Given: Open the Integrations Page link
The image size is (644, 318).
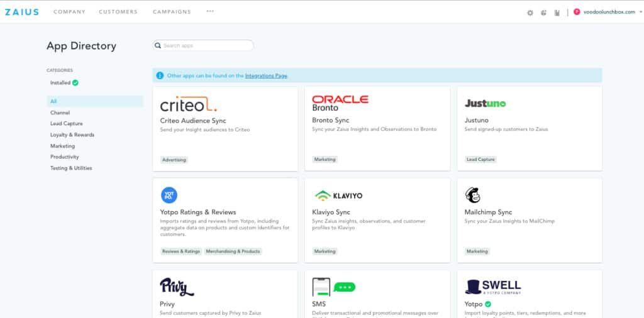Looking at the screenshot, I should [266, 76].
